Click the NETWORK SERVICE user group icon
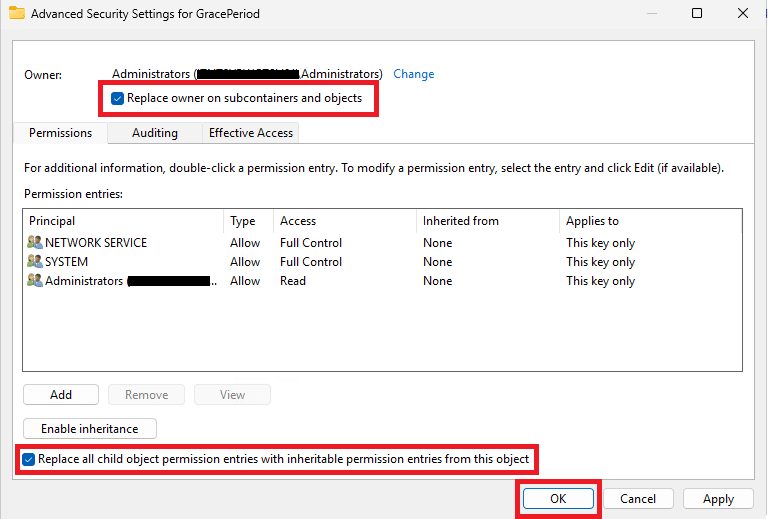This screenshot has width=768, height=519. click(x=35, y=243)
